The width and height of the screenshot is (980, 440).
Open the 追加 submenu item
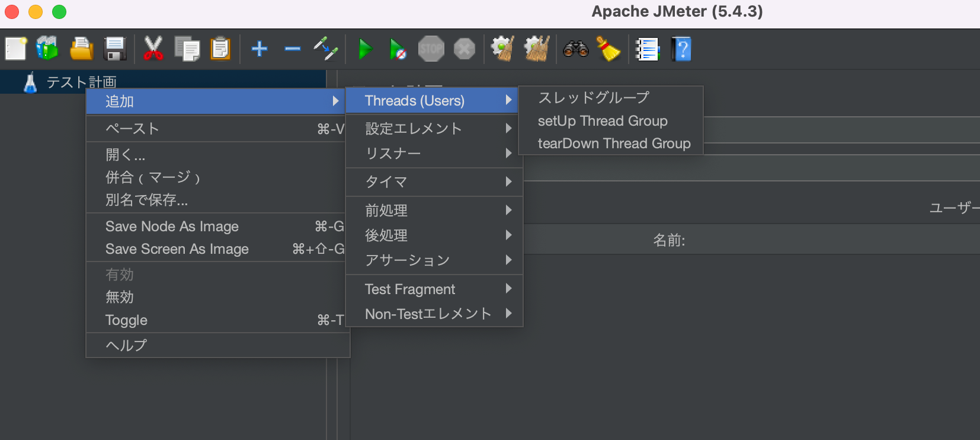216,101
